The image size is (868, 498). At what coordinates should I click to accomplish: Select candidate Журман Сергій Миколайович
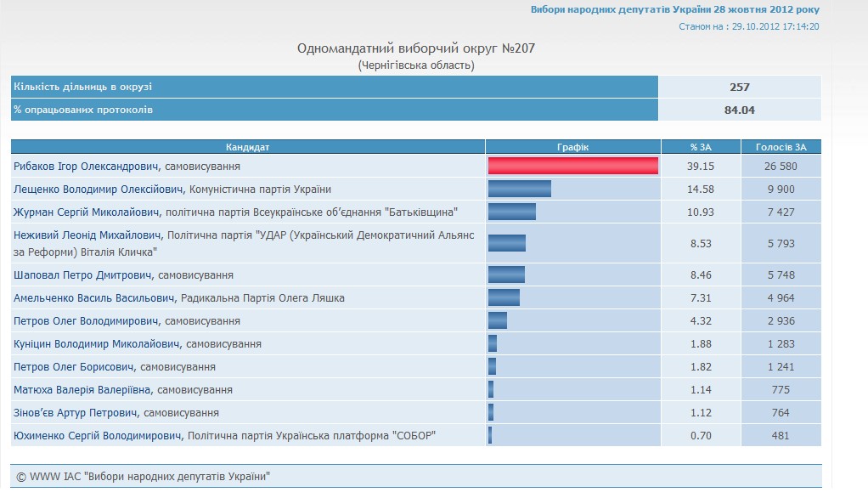tap(88, 212)
